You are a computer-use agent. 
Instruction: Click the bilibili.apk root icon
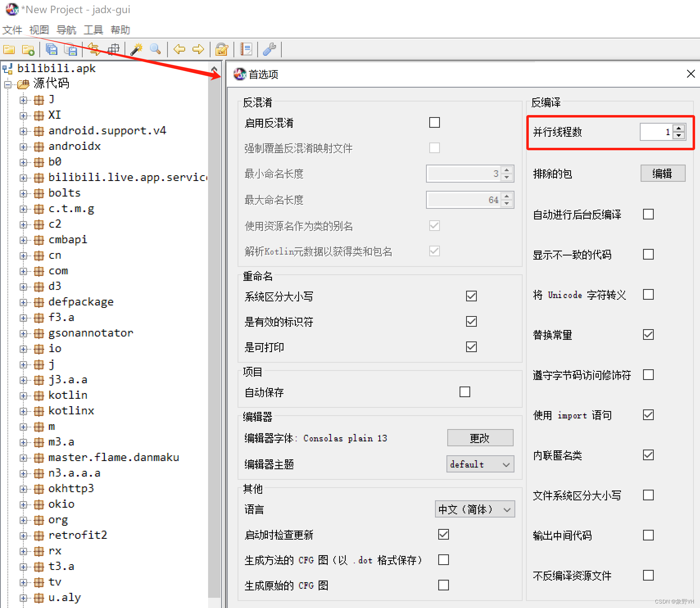coord(8,68)
